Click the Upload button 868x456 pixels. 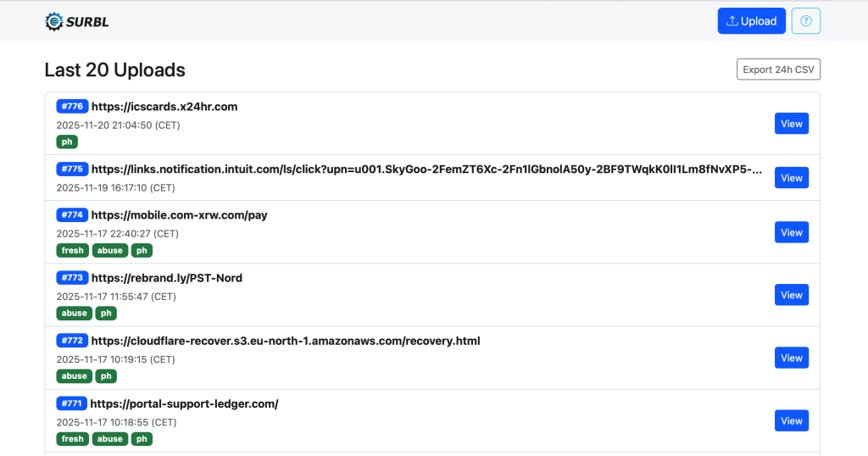coord(751,21)
